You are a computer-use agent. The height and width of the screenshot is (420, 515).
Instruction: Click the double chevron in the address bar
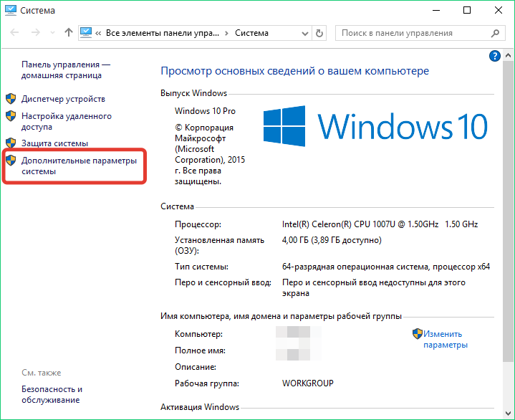(x=98, y=33)
